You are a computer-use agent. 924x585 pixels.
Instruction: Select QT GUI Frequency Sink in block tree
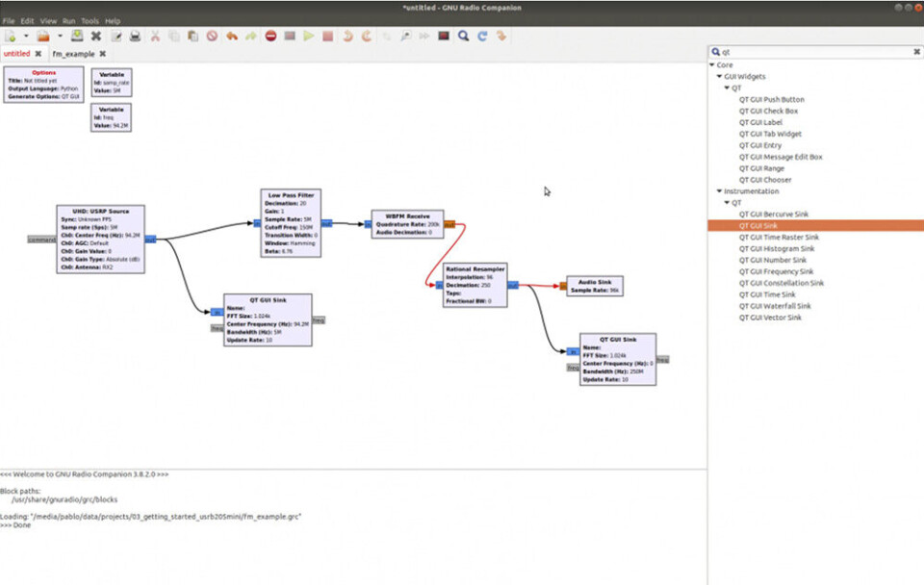click(x=776, y=271)
